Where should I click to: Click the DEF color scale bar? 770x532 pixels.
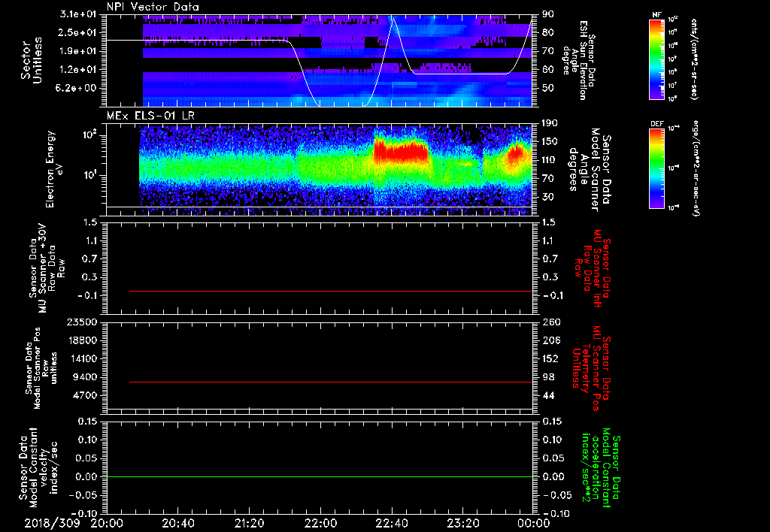pos(656,168)
